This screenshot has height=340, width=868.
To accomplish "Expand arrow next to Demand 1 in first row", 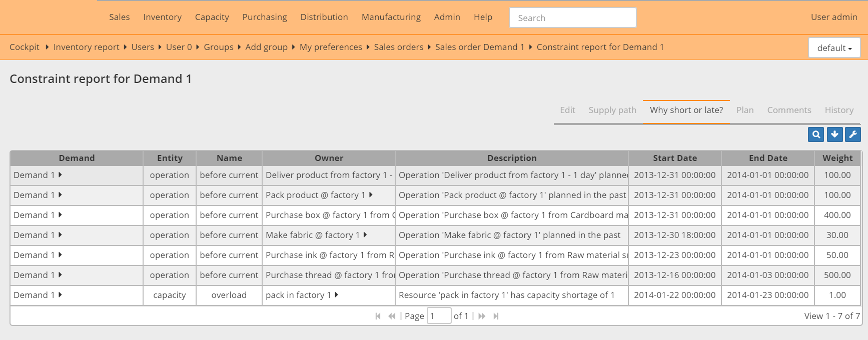I will tap(60, 175).
